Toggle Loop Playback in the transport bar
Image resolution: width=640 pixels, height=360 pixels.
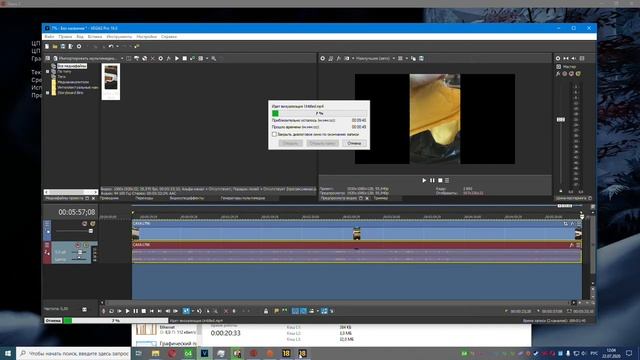point(111,311)
